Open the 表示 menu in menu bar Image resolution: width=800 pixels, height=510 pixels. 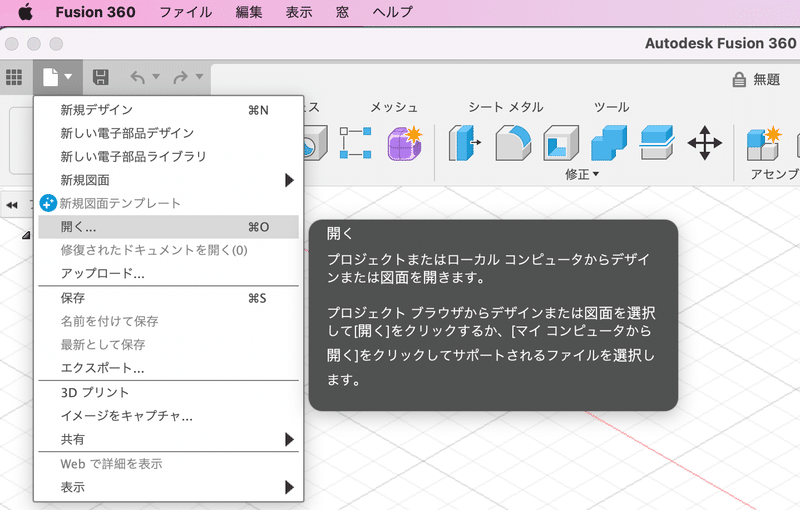pos(299,12)
